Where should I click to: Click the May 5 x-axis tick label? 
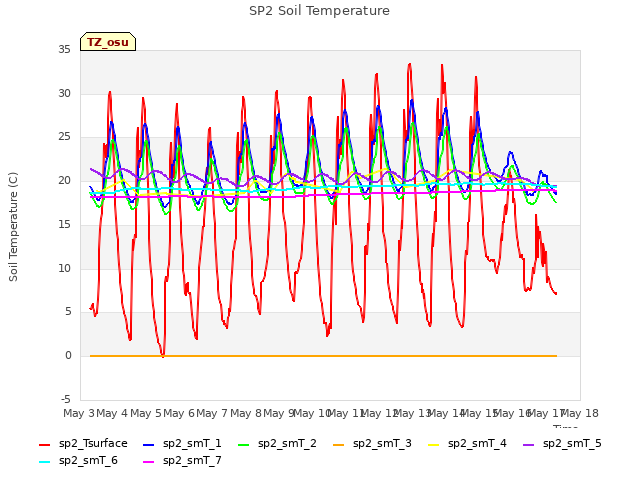coord(145,413)
